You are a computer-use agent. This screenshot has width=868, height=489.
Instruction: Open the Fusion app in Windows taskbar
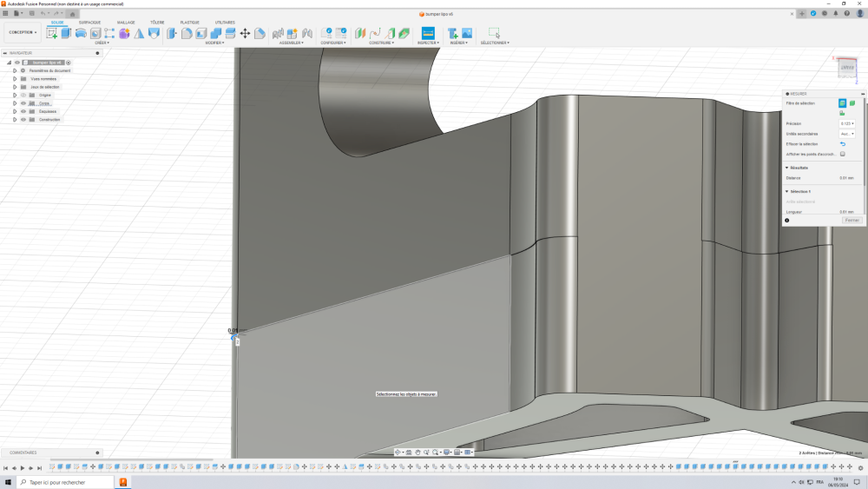point(123,482)
